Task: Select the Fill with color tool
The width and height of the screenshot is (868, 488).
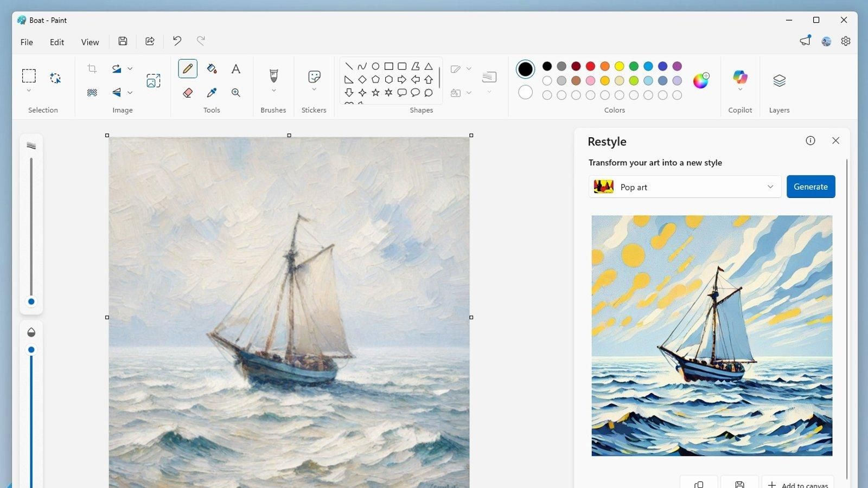Action: (212, 68)
